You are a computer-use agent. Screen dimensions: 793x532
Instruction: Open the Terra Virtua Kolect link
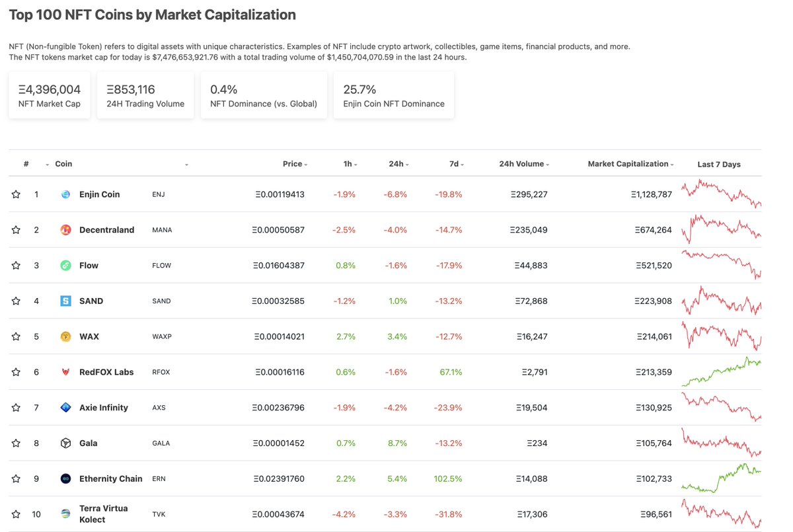point(104,514)
